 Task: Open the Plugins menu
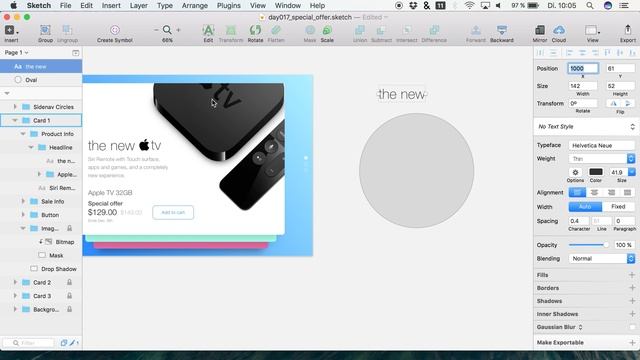(229, 6)
